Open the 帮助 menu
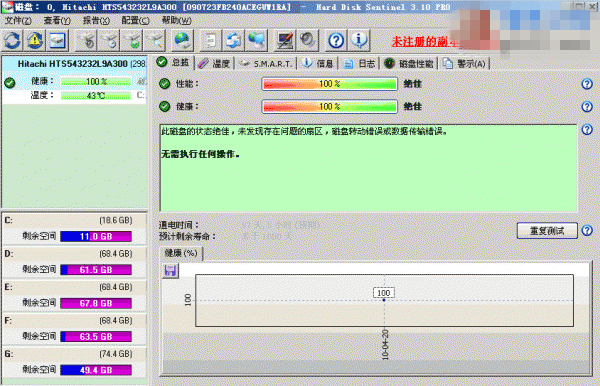Image resolution: width=600 pixels, height=386 pixels. click(x=176, y=20)
